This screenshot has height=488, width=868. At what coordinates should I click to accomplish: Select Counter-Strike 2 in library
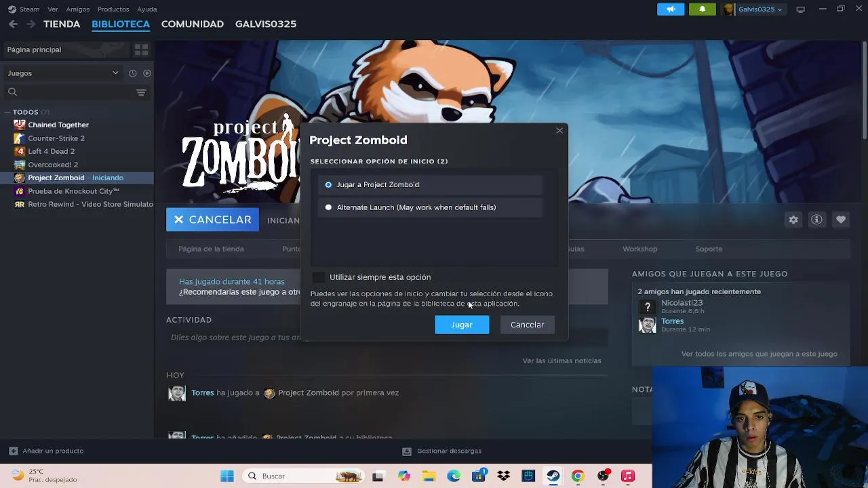click(x=56, y=138)
